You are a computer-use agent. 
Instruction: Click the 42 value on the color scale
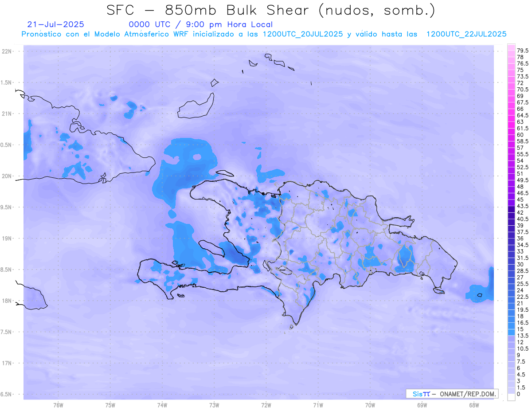point(520,212)
